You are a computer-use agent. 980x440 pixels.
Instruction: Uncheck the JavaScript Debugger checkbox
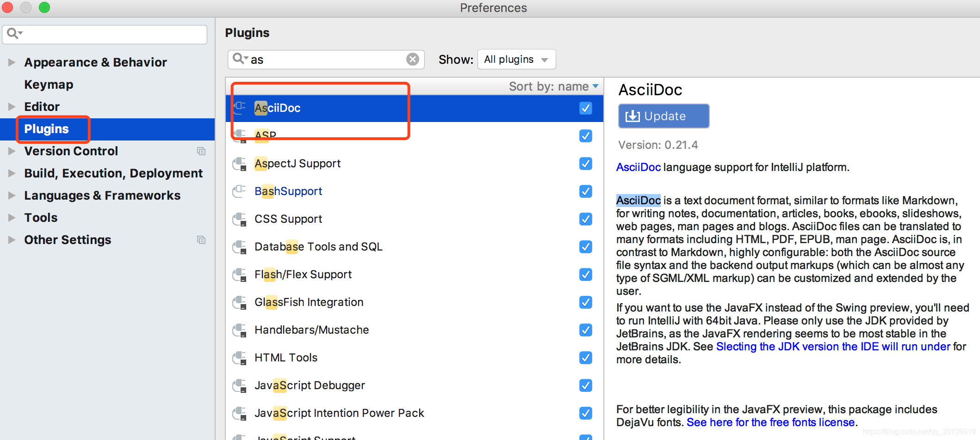[586, 385]
